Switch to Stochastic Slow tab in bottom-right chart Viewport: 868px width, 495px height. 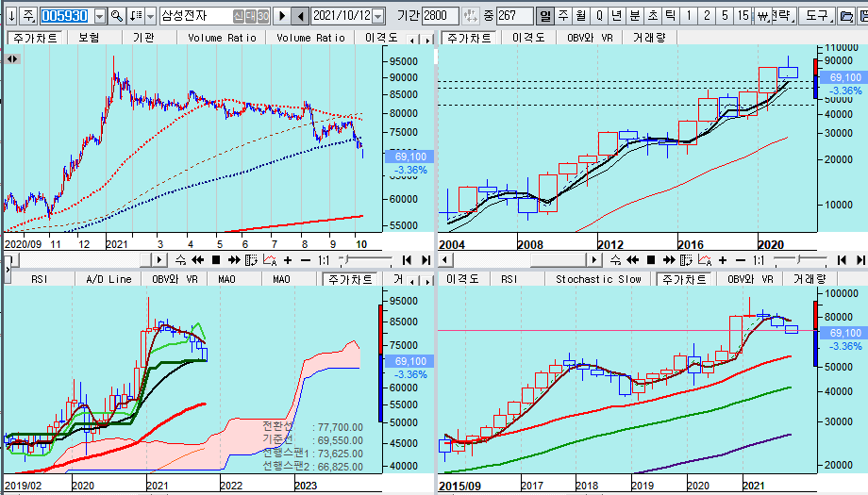click(598, 279)
